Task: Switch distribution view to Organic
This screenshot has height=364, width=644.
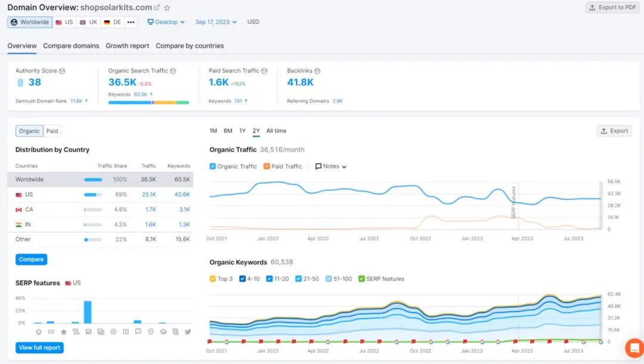Action: point(29,131)
